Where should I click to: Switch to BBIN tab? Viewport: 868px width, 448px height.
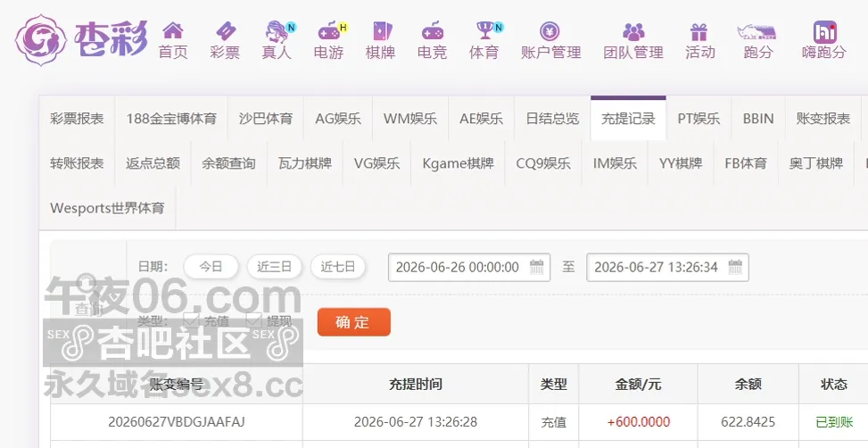[x=758, y=118]
